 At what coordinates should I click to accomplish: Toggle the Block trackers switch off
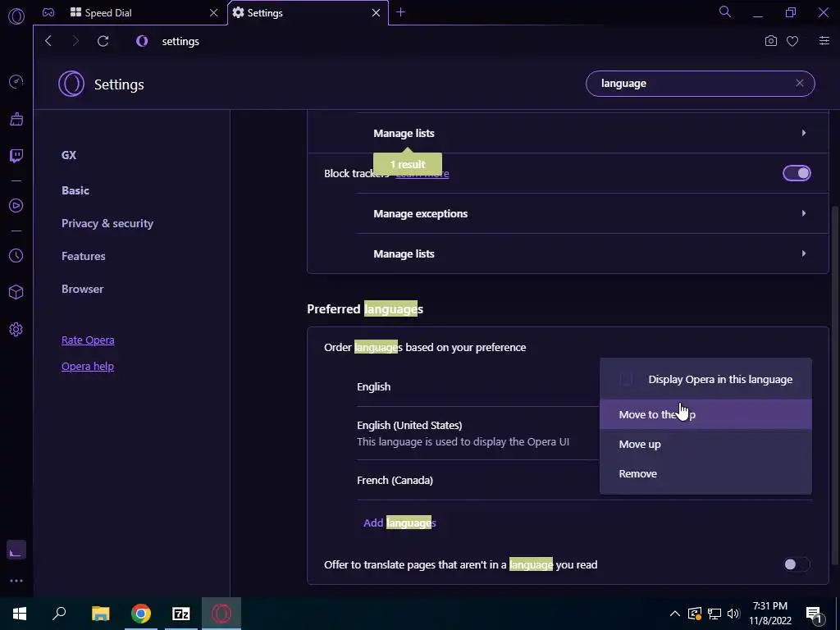click(x=797, y=173)
